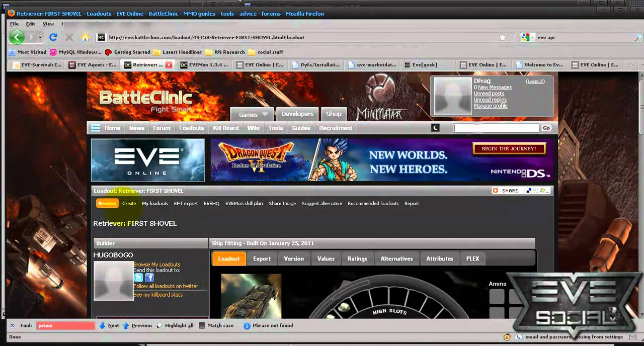Image resolution: width=644 pixels, height=346 pixels.
Task: Open EFT export link
Action: click(x=186, y=204)
